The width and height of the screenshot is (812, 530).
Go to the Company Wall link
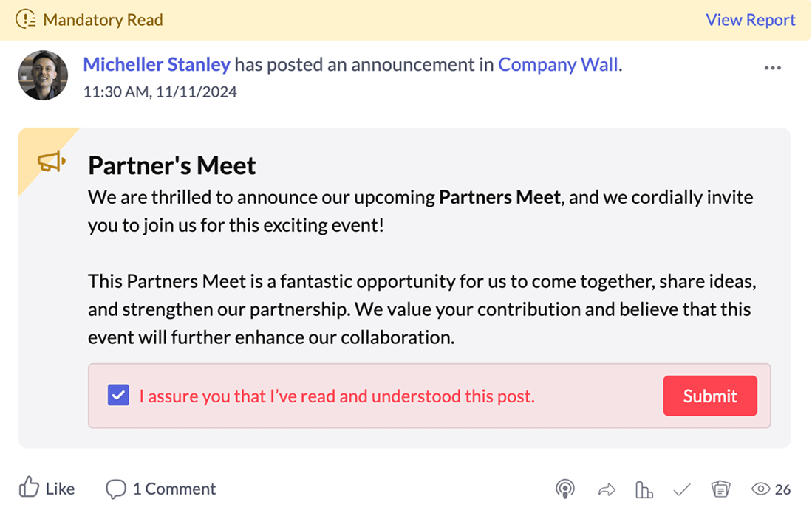pyautogui.click(x=558, y=64)
